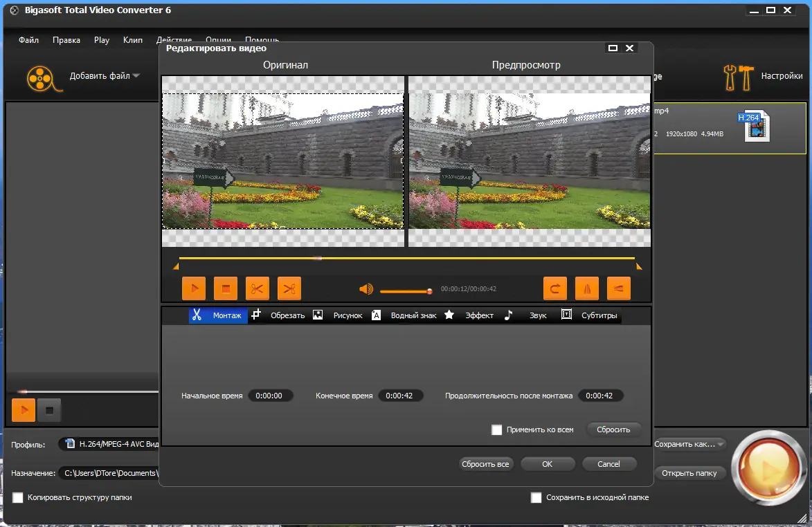This screenshot has height=527, width=812.
Task: Click the Открыть папку button
Action: tap(689, 472)
